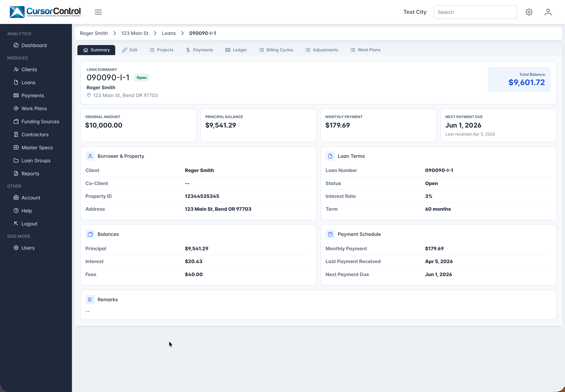
Task: Click the Funding Sources wallet icon
Action: tap(16, 121)
